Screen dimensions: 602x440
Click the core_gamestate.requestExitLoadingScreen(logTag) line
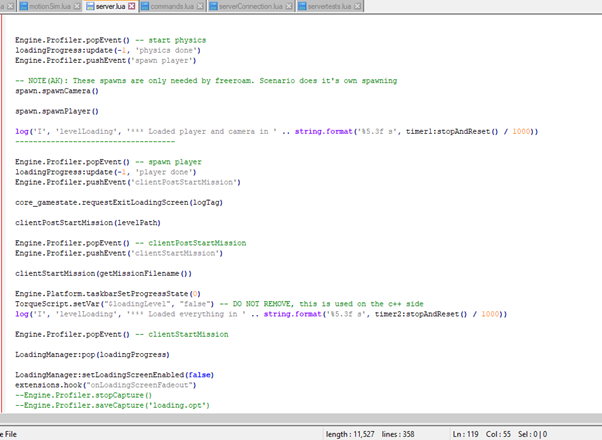119,202
